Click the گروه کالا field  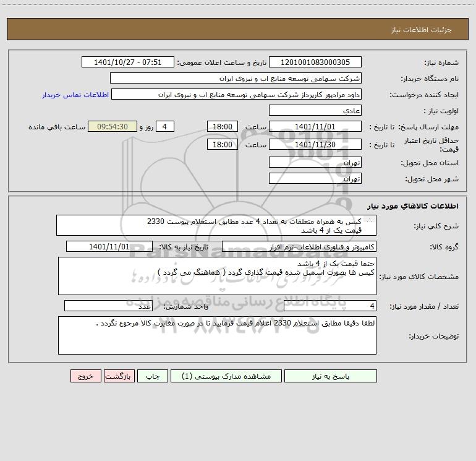pos(299,247)
